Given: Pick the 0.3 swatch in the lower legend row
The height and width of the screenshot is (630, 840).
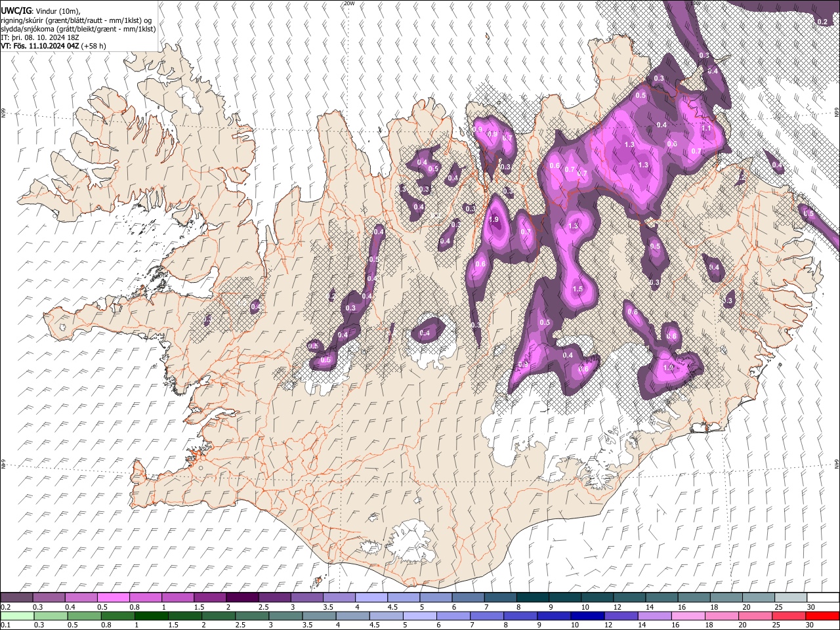Looking at the screenshot, I should click(x=51, y=616).
